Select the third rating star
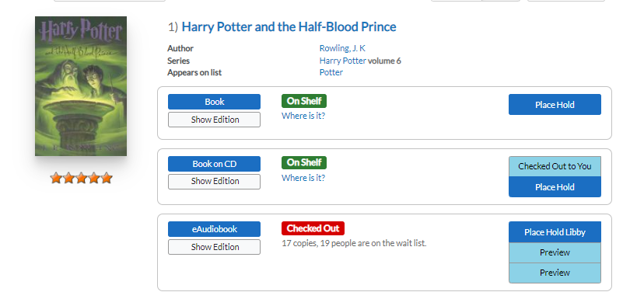This screenshot has height=299, width=644. coord(82,178)
